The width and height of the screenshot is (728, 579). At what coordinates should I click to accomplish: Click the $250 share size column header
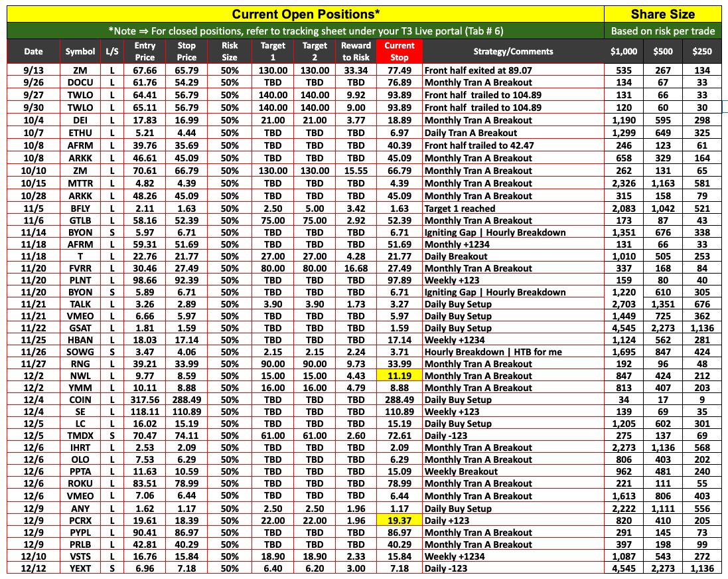[x=702, y=51]
